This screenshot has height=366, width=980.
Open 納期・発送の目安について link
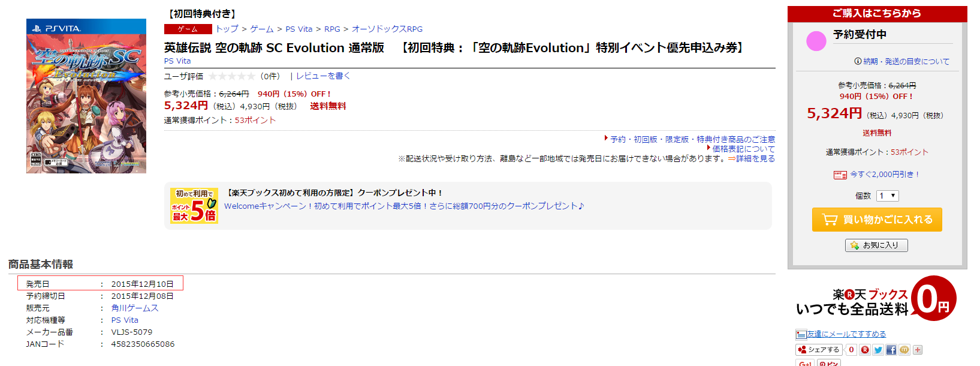pyautogui.click(x=906, y=61)
